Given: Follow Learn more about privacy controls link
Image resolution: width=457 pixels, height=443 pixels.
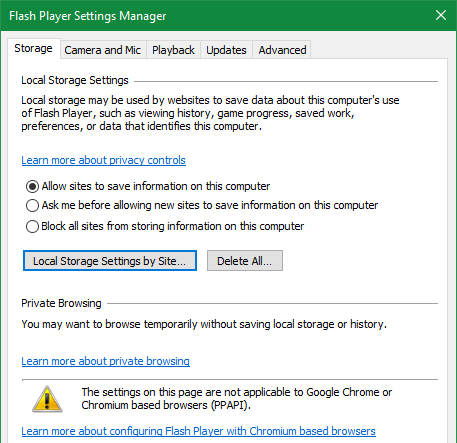Looking at the screenshot, I should [103, 160].
